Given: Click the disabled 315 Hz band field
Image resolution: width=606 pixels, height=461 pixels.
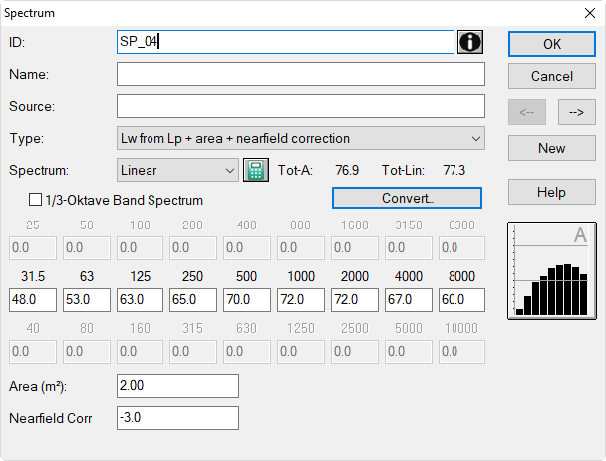Looking at the screenshot, I should [x=193, y=352].
